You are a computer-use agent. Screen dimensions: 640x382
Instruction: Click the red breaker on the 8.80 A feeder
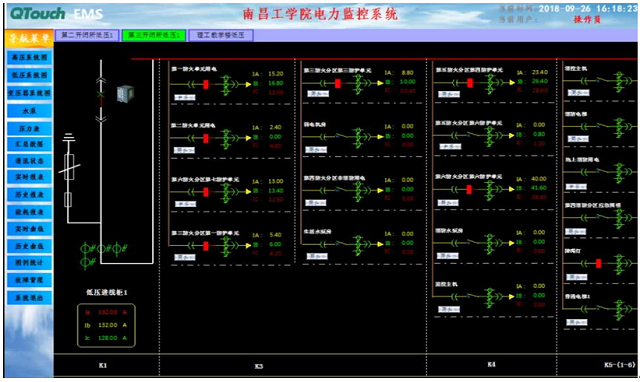pos(338,83)
